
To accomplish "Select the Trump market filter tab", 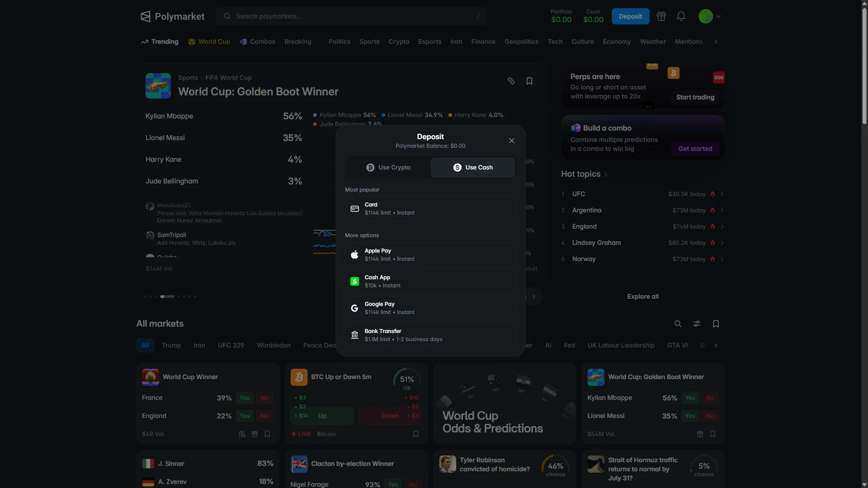I will (x=171, y=346).
